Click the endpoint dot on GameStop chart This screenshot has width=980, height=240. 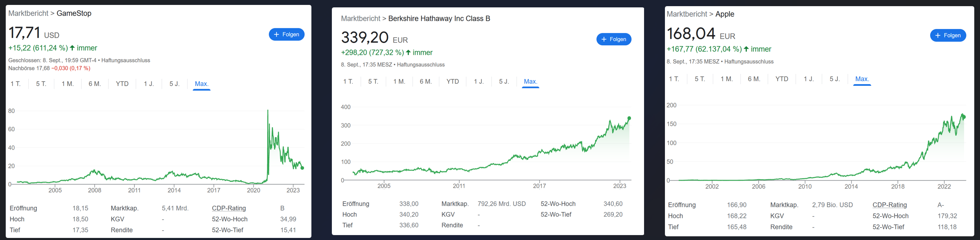pos(302,168)
